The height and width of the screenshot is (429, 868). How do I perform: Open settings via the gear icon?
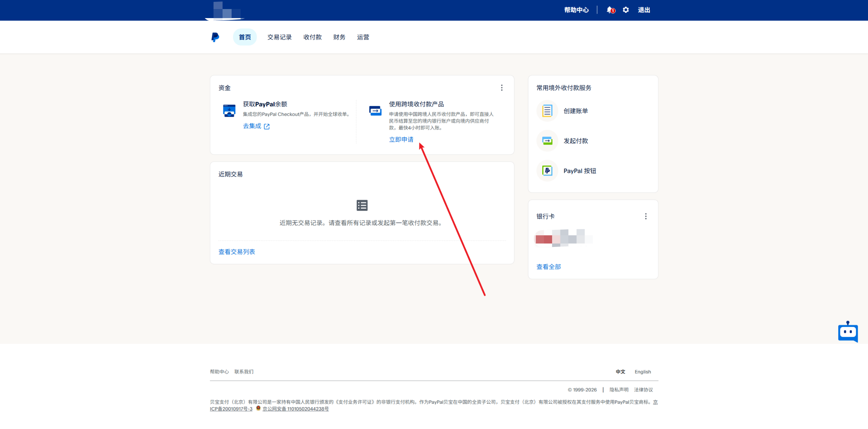(626, 10)
